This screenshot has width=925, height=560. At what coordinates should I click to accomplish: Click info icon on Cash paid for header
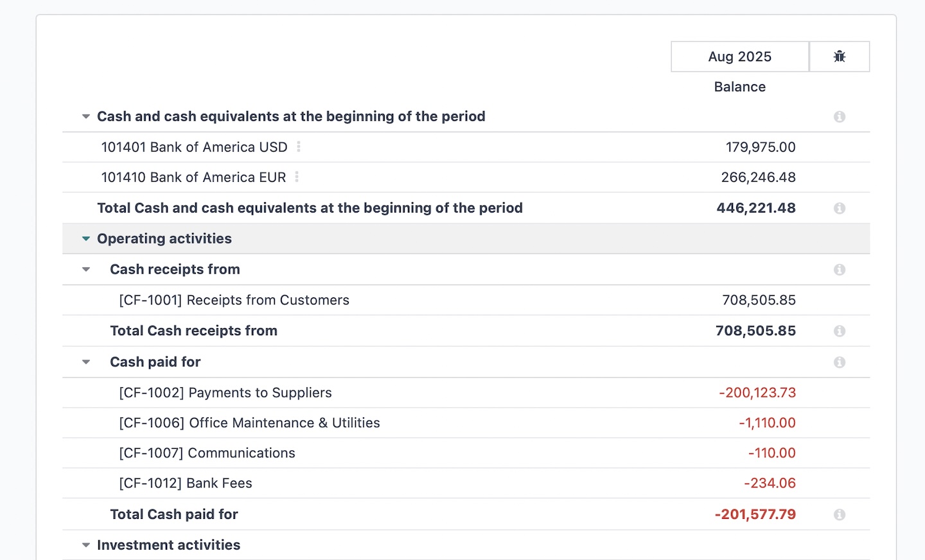839,362
